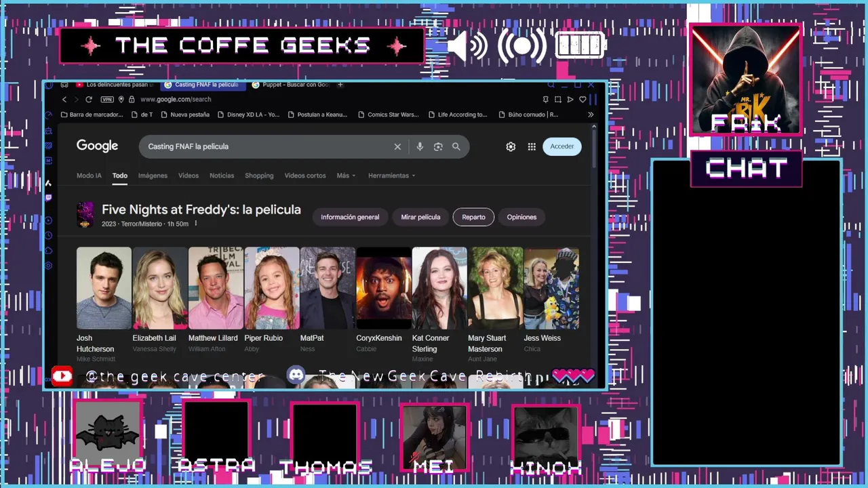Click the location pin icon in address bar
This screenshot has height=488, width=868.
pyautogui.click(x=121, y=100)
